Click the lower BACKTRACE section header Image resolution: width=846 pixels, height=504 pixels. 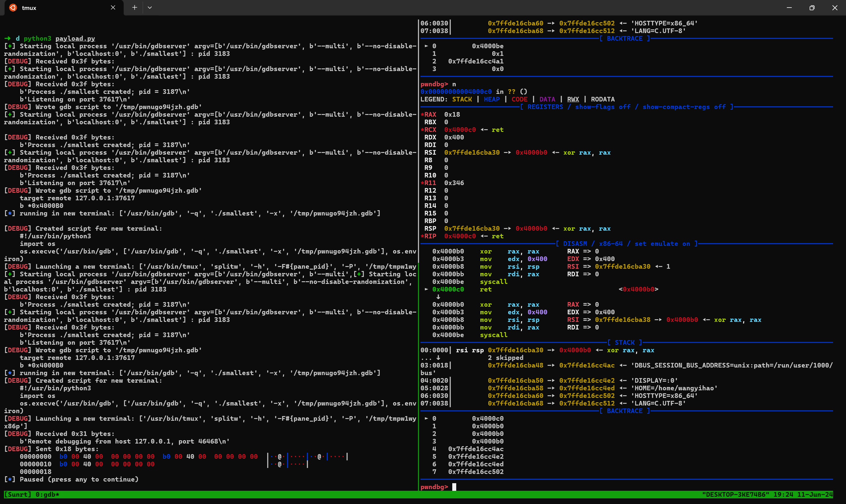pyautogui.click(x=624, y=411)
